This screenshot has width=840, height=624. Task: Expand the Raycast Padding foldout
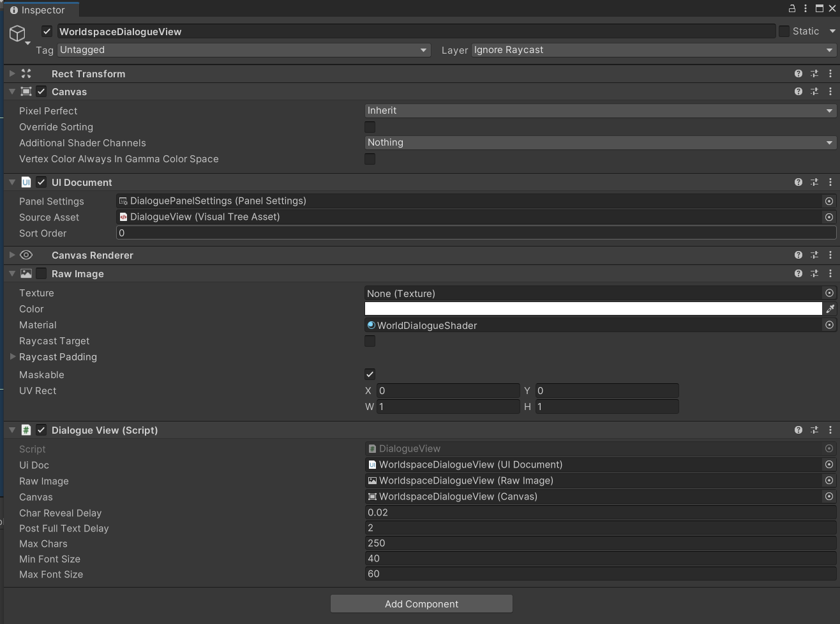coord(12,357)
